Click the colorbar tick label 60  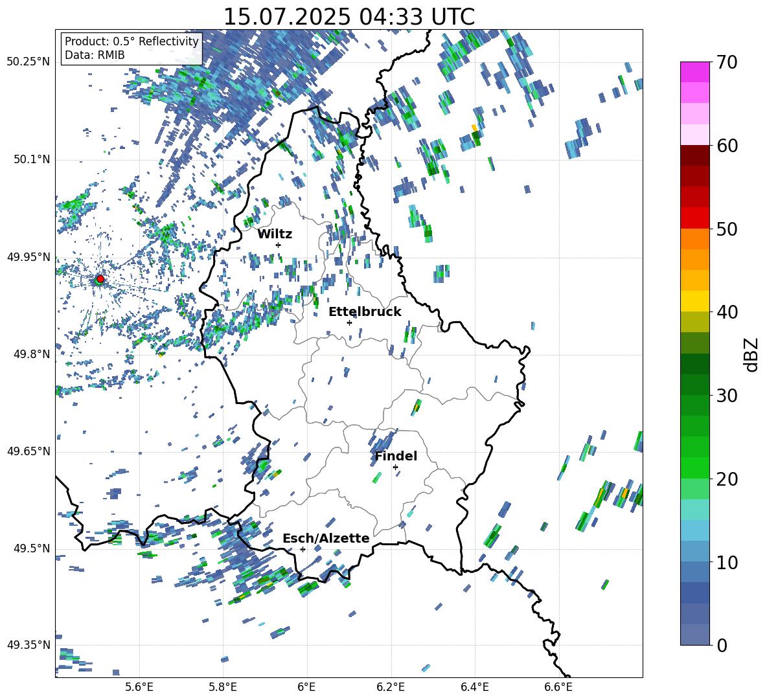point(727,146)
